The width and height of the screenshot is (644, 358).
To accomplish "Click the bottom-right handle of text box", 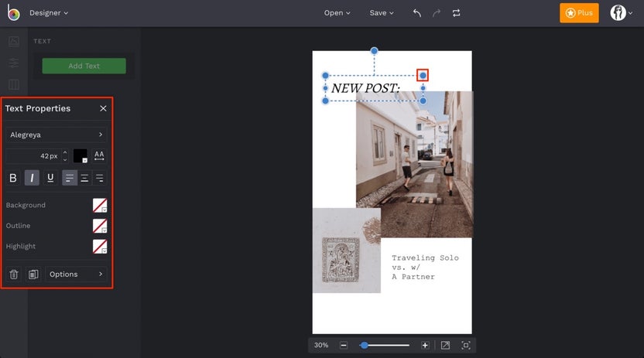I will [423, 101].
